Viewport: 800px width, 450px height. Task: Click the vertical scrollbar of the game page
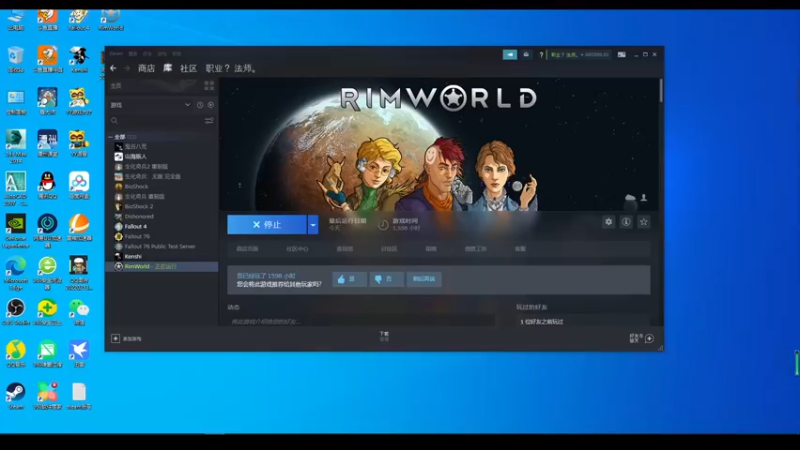[x=661, y=92]
